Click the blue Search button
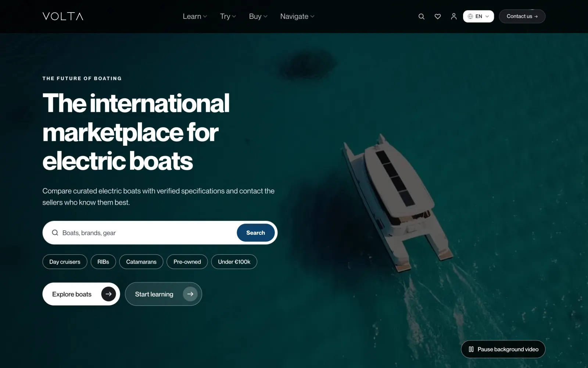The height and width of the screenshot is (368, 588). click(x=256, y=233)
